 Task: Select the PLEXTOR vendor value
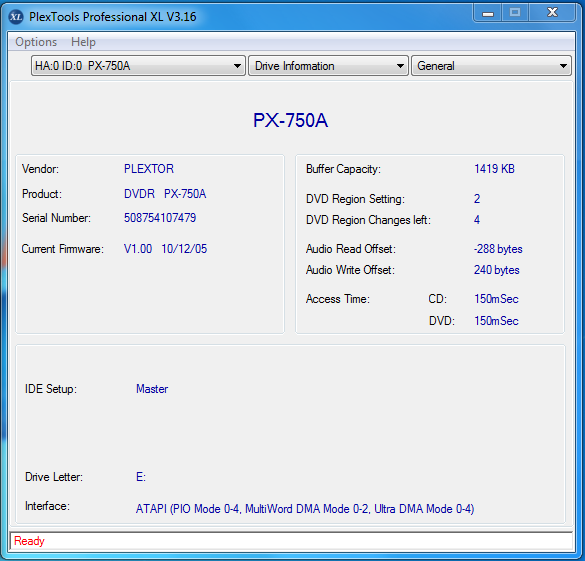[x=149, y=169]
